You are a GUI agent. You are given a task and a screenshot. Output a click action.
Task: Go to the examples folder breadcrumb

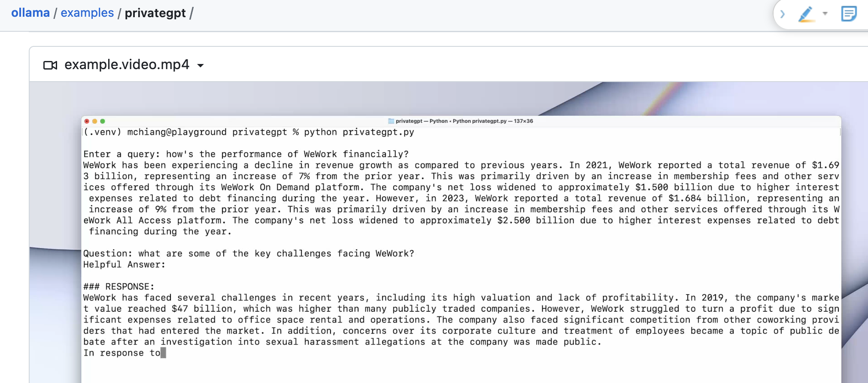(87, 13)
